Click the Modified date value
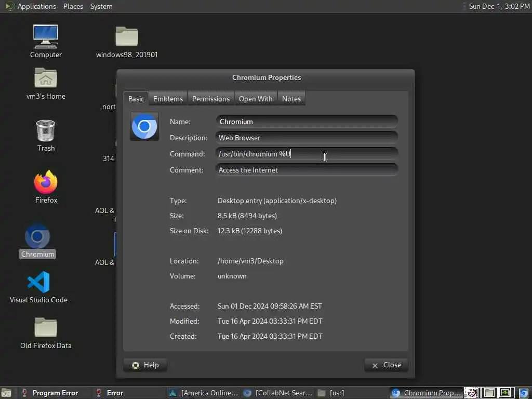 coord(270,321)
